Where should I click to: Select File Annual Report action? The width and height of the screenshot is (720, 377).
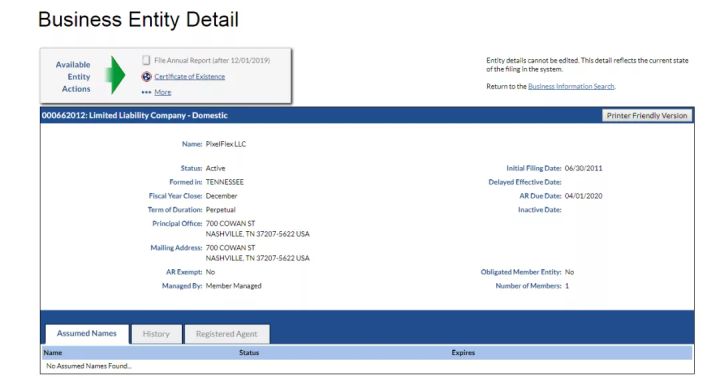coord(212,60)
